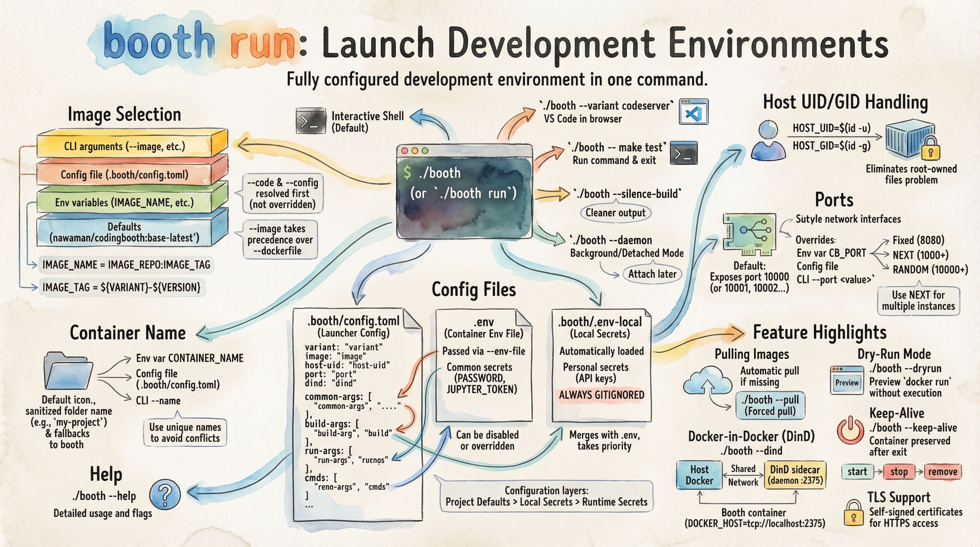Click 'Self-signed certificates for HTTPS access' text
Screen dimensions: 980x547
915,517
